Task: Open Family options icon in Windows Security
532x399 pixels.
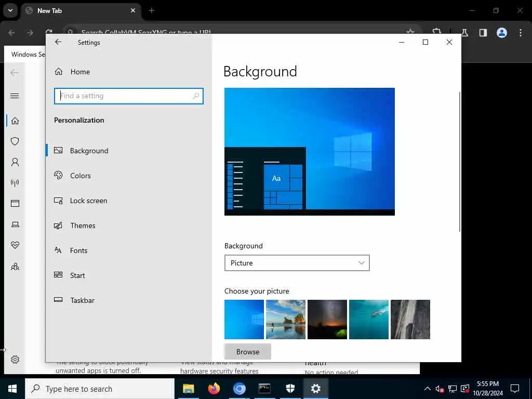Action: [x=15, y=267]
